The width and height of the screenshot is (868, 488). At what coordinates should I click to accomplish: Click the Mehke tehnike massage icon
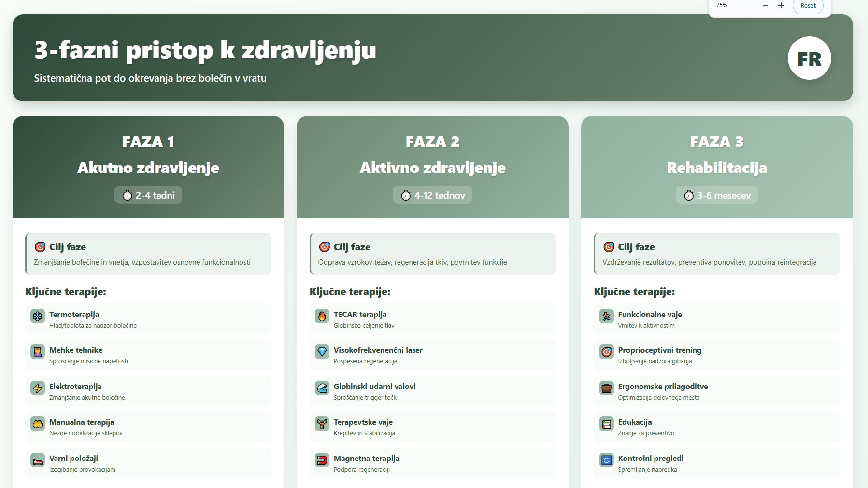pyautogui.click(x=38, y=352)
